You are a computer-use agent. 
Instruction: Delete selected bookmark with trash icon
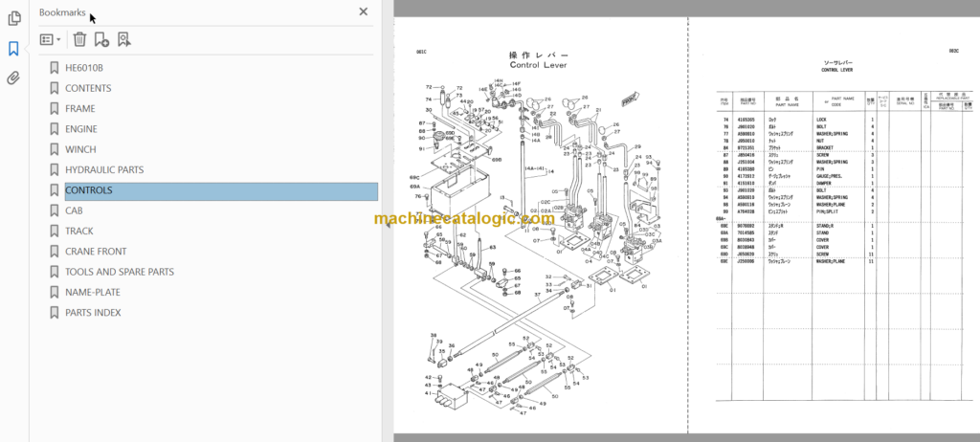(79, 39)
